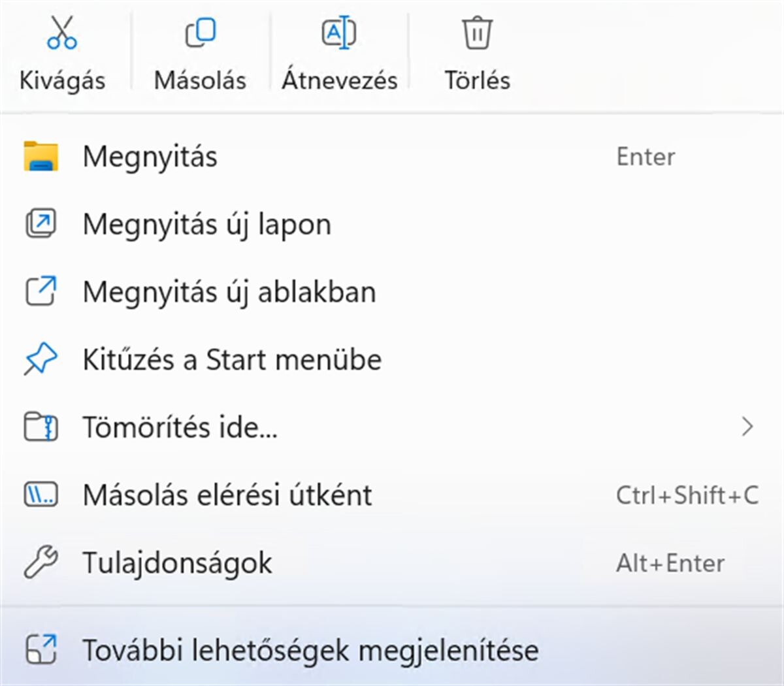This screenshot has height=686, width=784.
Task: Expand the Tömörítés ide submenu chevron
Action: coord(749,427)
